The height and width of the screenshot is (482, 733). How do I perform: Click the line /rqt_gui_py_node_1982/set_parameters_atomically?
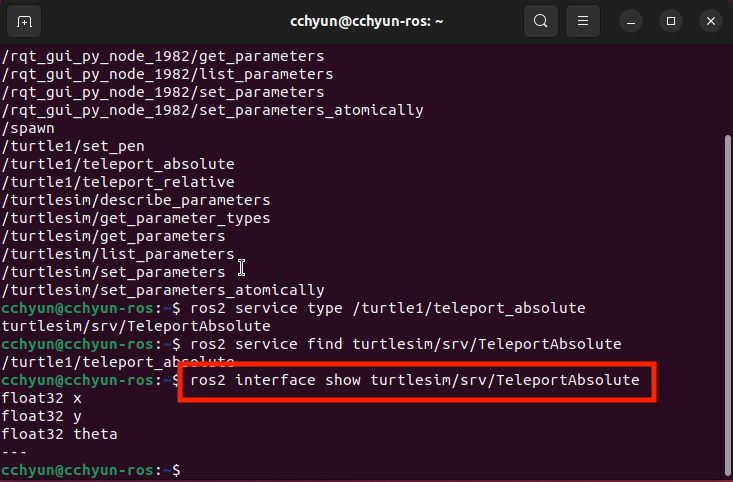[213, 110]
